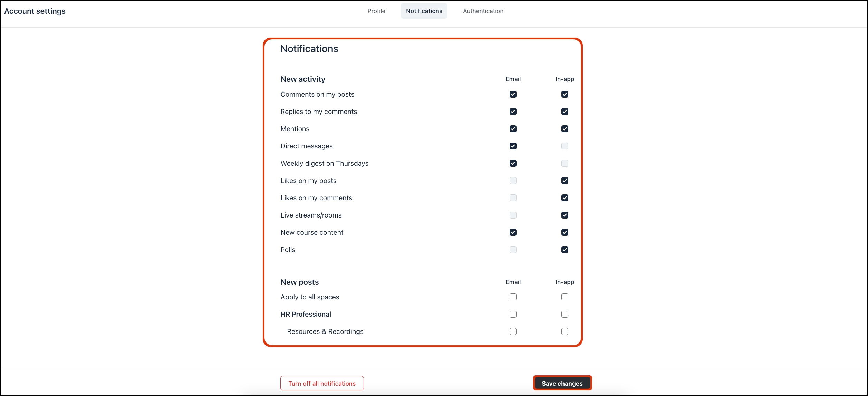
Task: Uncheck email for Weekly digest on Thursdays
Action: [x=513, y=163]
